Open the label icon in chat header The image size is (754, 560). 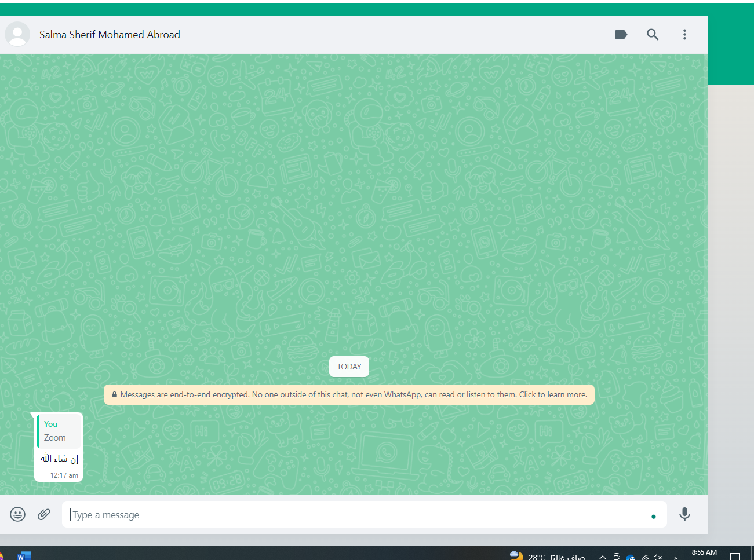(621, 35)
